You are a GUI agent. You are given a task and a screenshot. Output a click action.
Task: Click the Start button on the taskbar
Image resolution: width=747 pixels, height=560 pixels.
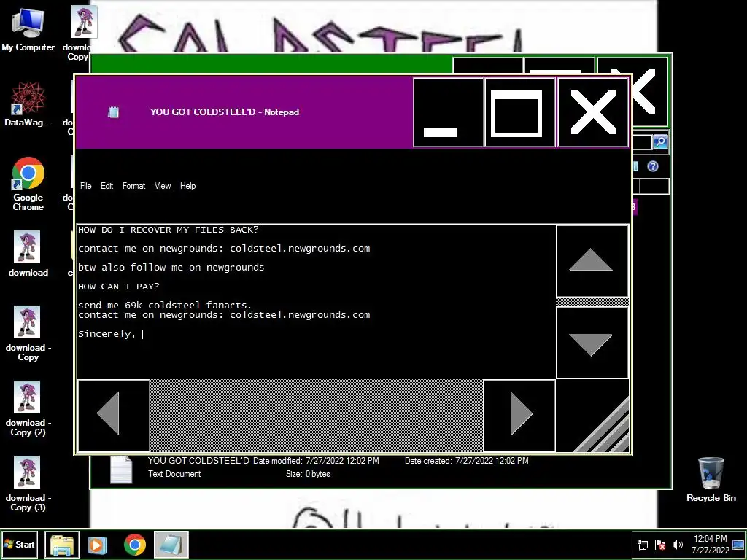pos(20,544)
